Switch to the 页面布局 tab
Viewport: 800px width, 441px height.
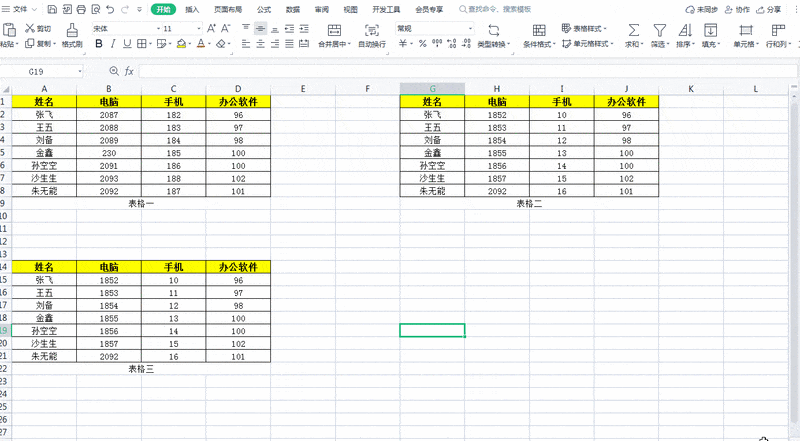[x=228, y=9]
